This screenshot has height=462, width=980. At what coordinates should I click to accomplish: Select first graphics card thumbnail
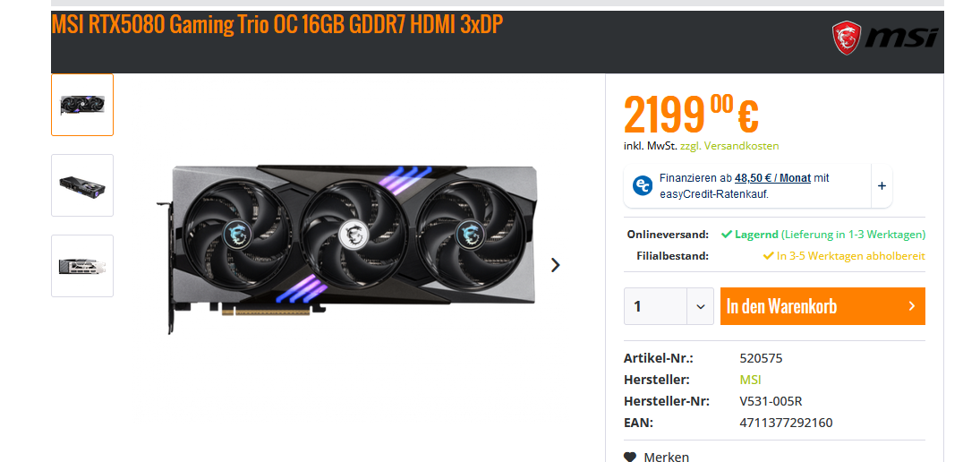pyautogui.click(x=82, y=105)
